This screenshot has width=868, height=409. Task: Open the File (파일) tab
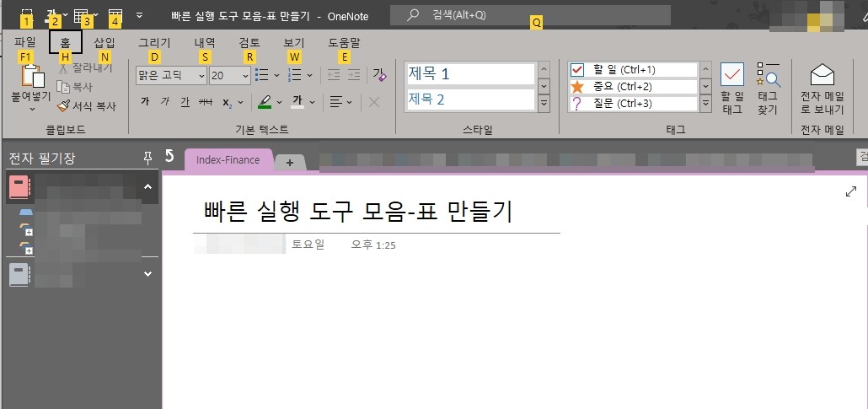tap(25, 41)
